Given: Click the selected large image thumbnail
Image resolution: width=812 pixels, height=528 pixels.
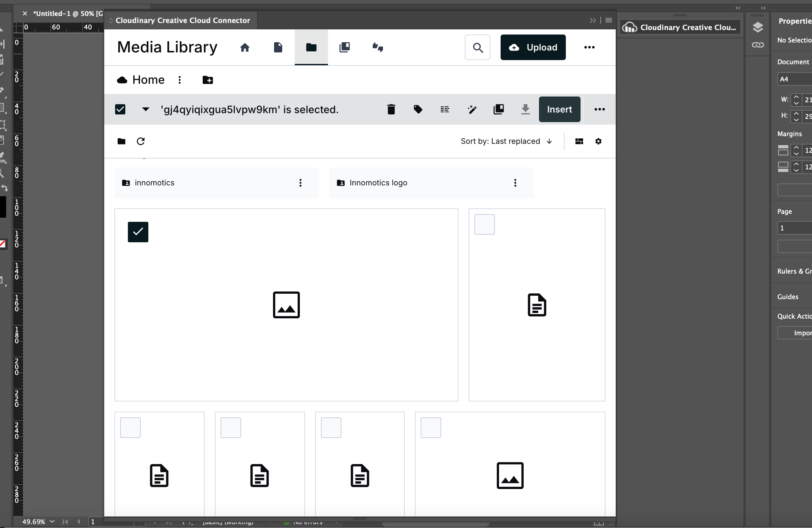Looking at the screenshot, I should point(286,305).
